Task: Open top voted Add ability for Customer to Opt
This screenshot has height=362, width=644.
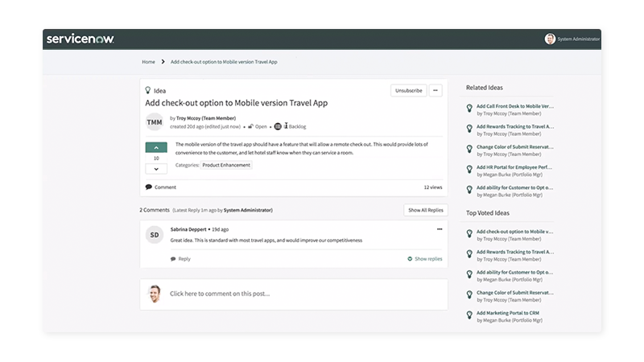Action: pos(514,273)
